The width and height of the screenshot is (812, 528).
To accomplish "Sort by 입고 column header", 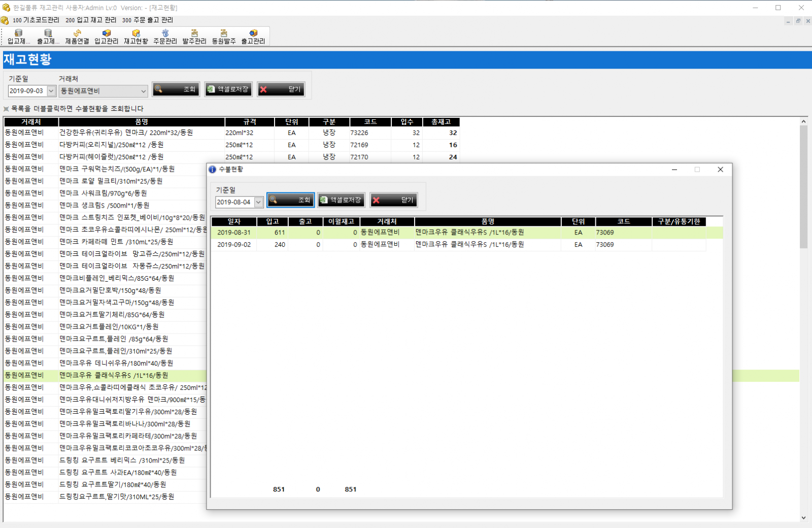I will pyautogui.click(x=273, y=221).
